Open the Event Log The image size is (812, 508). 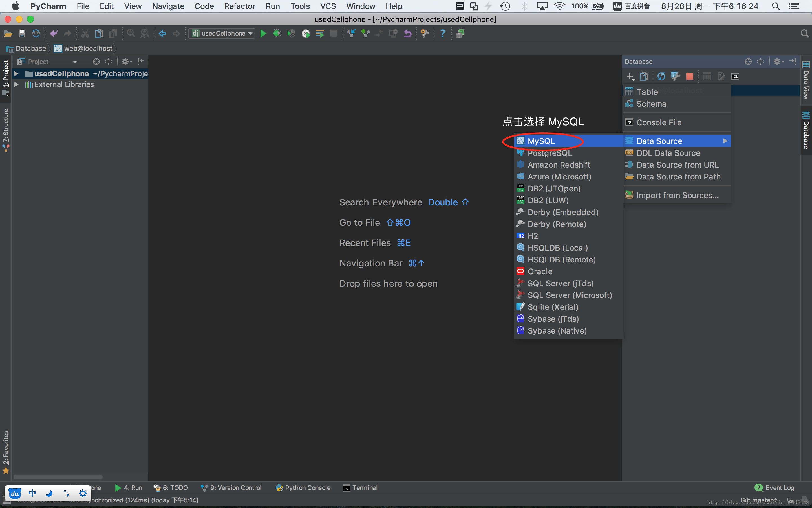(775, 487)
